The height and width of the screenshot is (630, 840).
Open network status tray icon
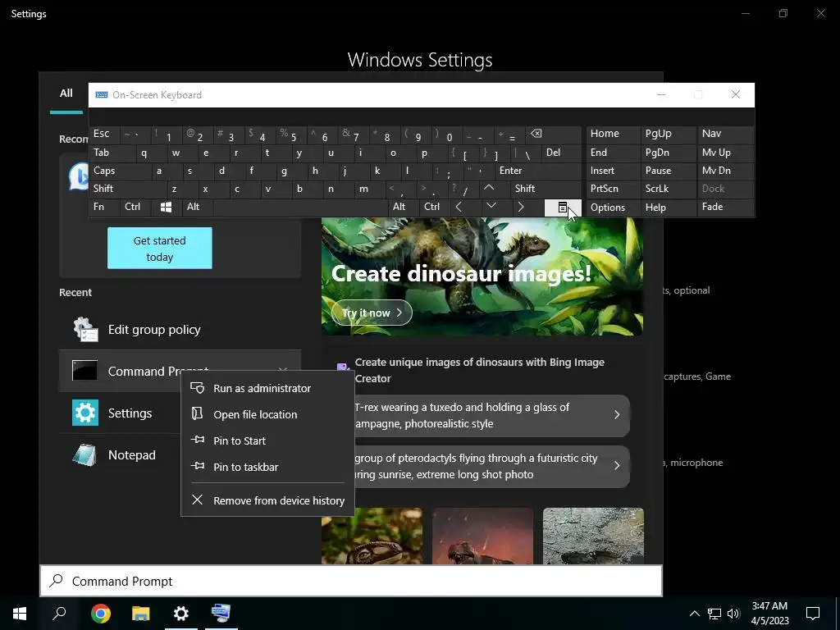[x=714, y=614]
